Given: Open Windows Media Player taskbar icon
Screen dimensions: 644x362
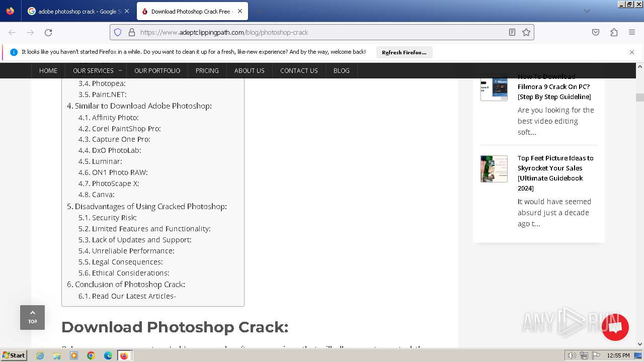Looking at the screenshot, I should (74, 355).
